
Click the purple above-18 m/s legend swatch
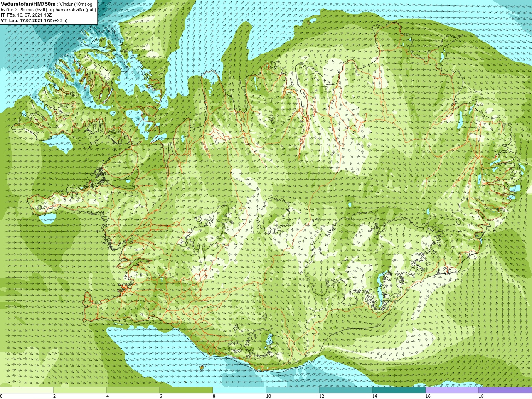[505, 390]
